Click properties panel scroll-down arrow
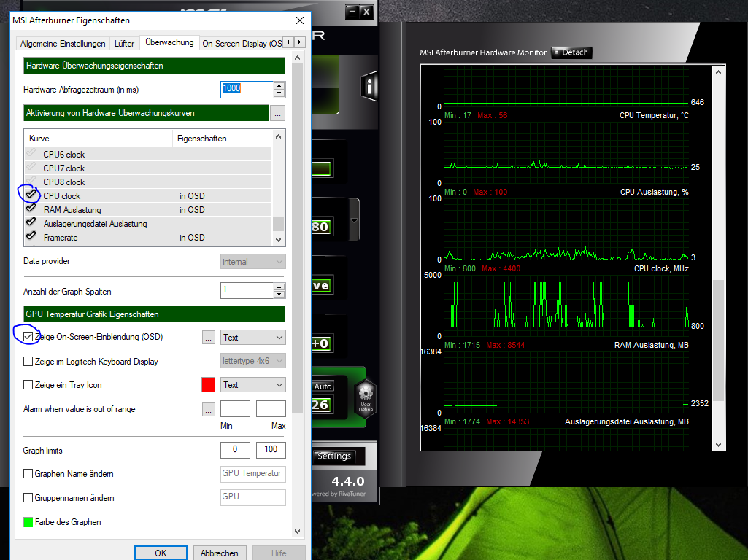Viewport: 748px width, 560px height. (298, 531)
